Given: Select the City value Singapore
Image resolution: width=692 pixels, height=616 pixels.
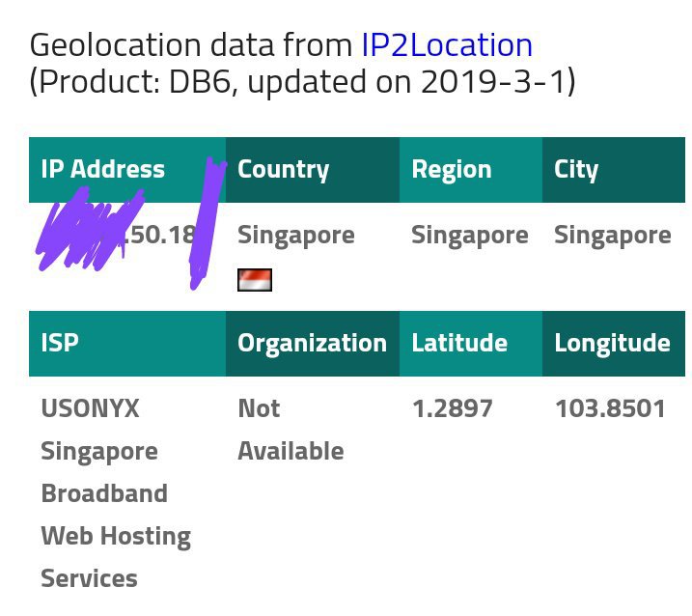Looking at the screenshot, I should tap(613, 236).
